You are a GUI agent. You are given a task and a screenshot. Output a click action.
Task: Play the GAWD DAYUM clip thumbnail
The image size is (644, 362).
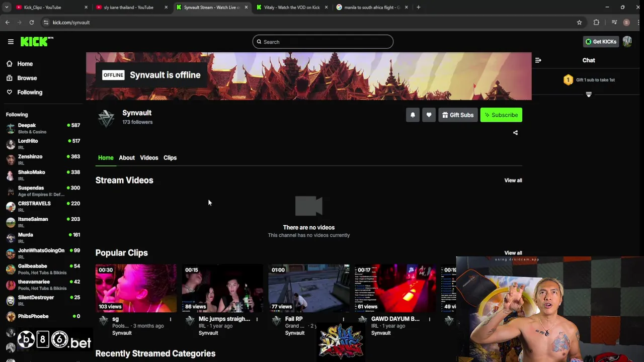[x=395, y=288]
